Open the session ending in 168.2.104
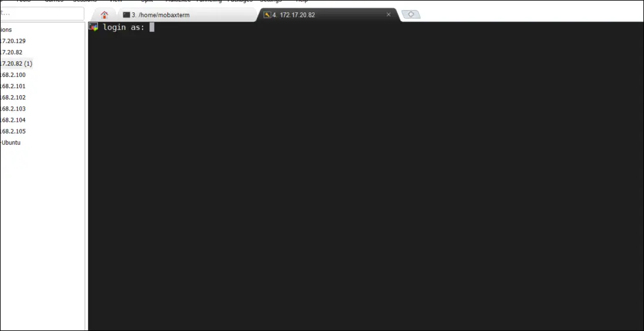Viewport: 644px width, 331px height. coord(12,120)
